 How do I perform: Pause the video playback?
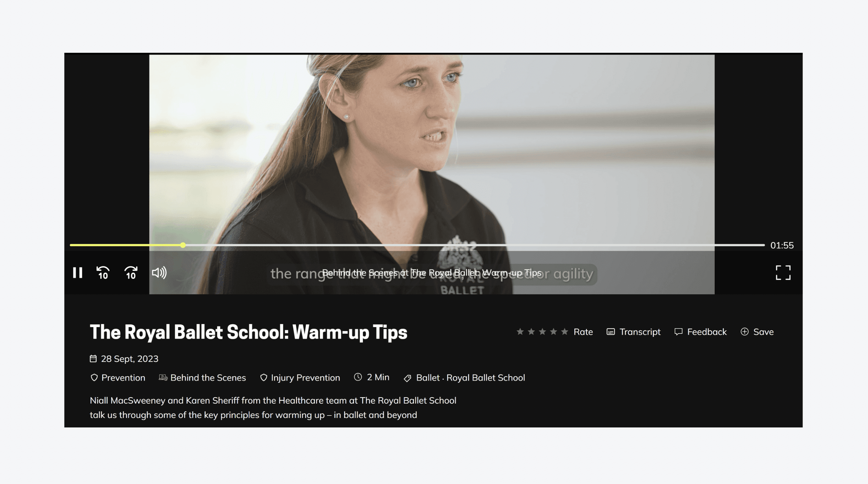point(78,273)
